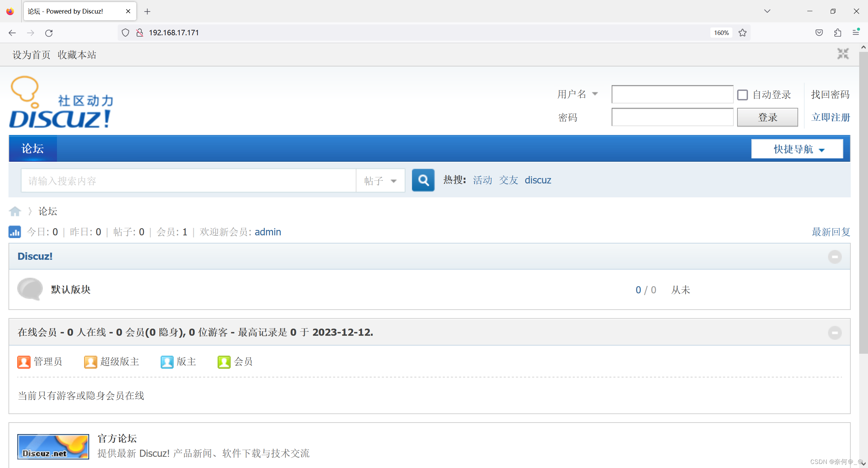The width and height of the screenshot is (868, 468).
Task: Click the 管理员 legend icon
Action: point(23,362)
